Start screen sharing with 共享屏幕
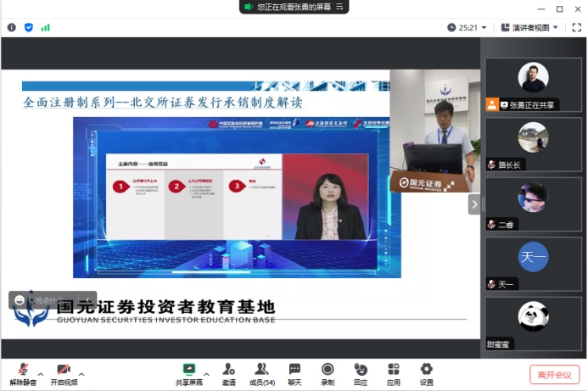588x391 pixels. [189, 375]
